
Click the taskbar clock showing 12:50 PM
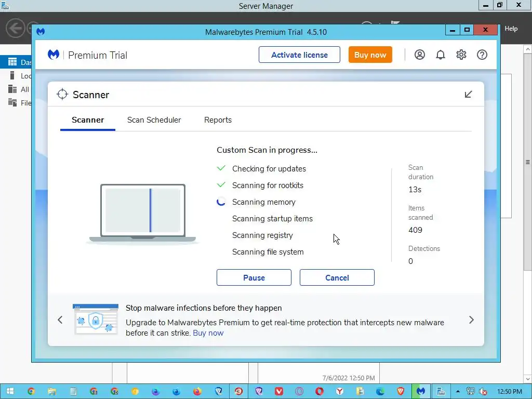coord(509,392)
